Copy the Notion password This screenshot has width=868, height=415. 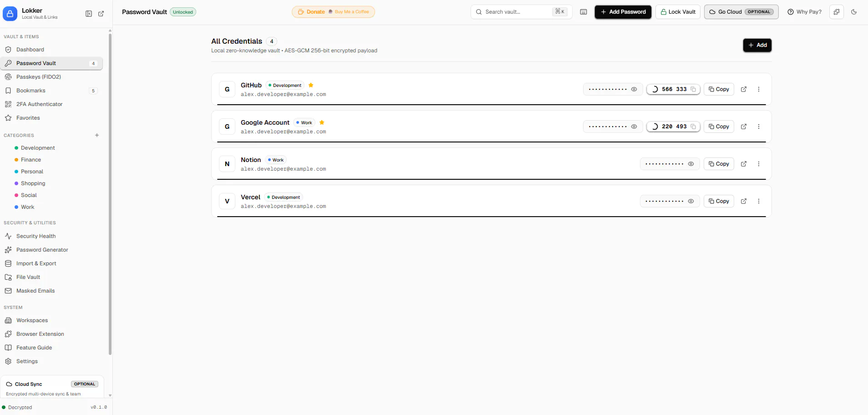pyautogui.click(x=719, y=164)
